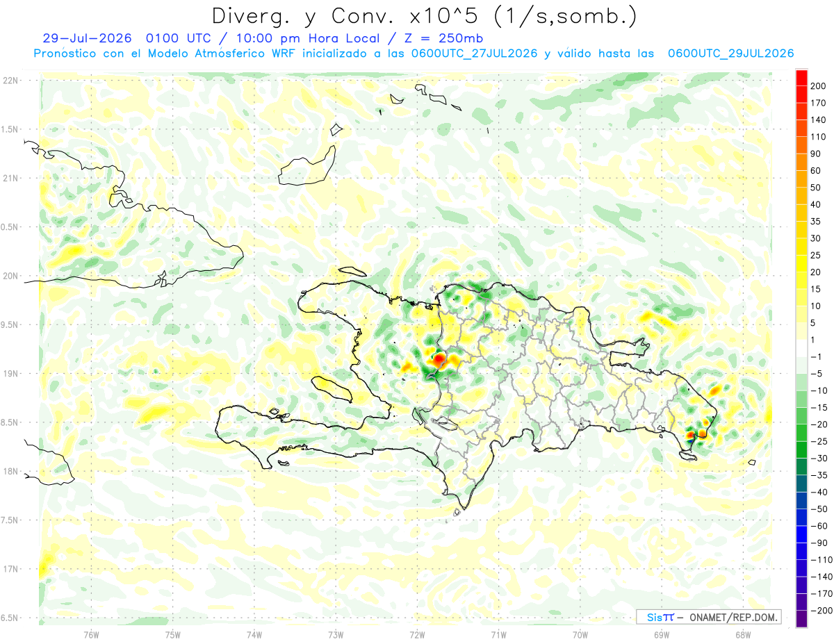
Task: Click the colorbar label '-40'
Action: [818, 492]
